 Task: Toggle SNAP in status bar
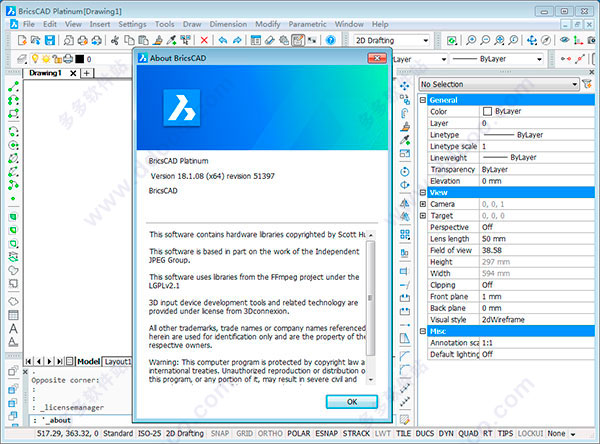click(220, 433)
